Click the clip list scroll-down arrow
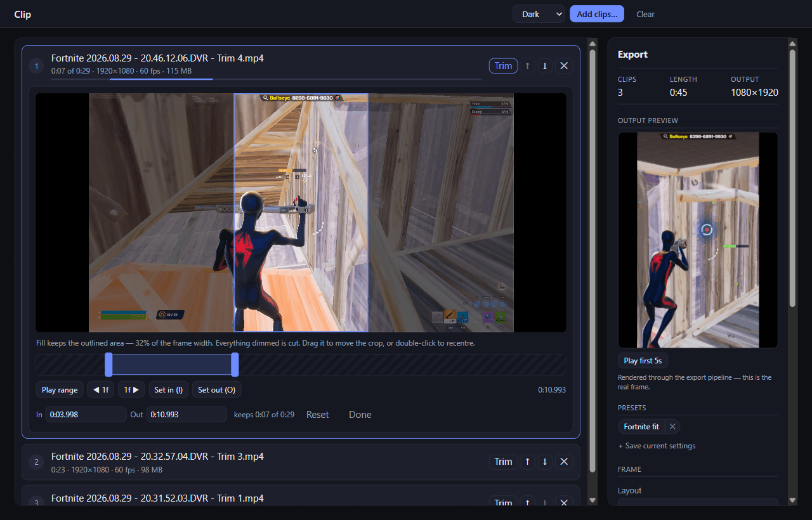The height and width of the screenshot is (520, 812). pyautogui.click(x=593, y=500)
